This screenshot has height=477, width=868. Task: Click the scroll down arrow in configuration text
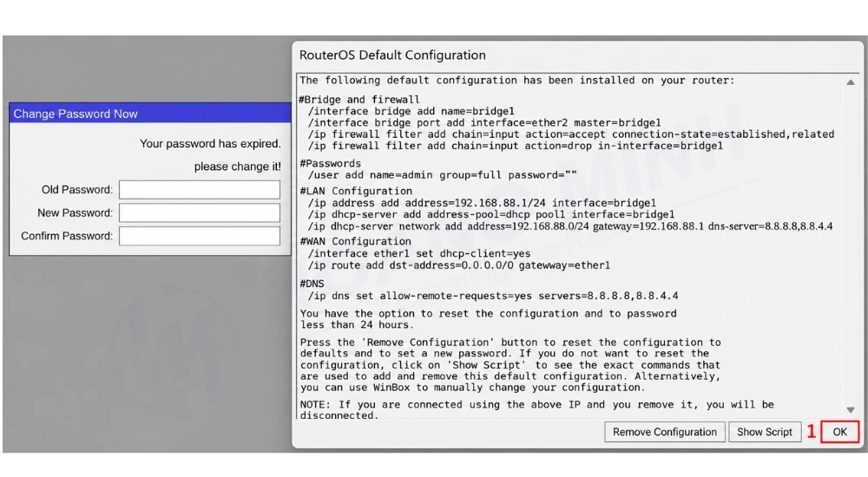(851, 410)
